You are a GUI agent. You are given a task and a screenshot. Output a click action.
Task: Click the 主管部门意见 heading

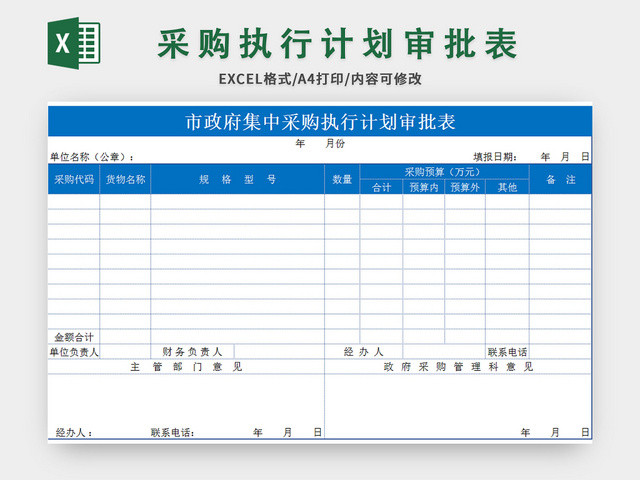point(186,367)
